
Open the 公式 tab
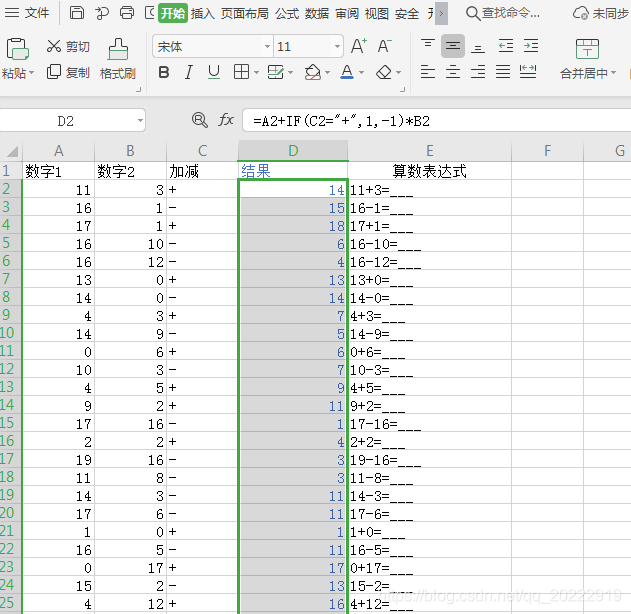coord(287,13)
